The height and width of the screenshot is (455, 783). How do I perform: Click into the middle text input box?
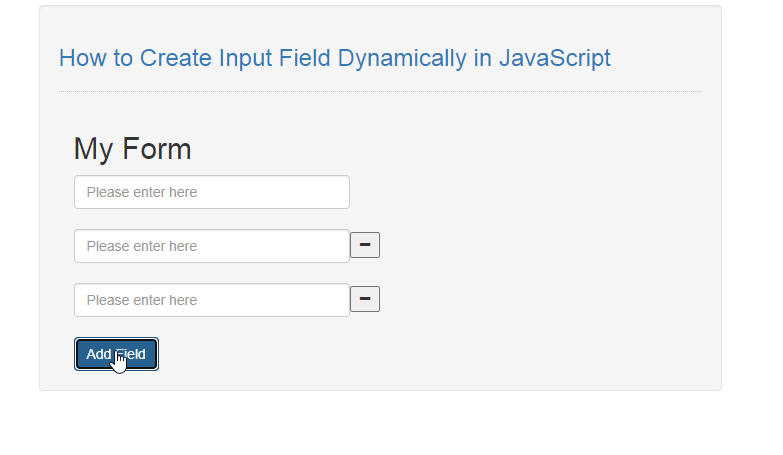coord(212,246)
